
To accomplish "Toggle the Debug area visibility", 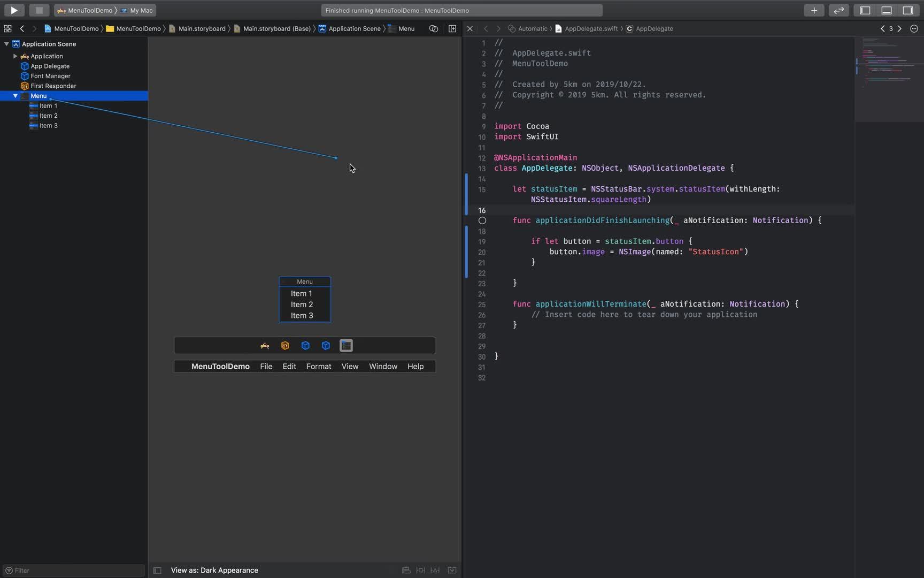I will 887,10.
